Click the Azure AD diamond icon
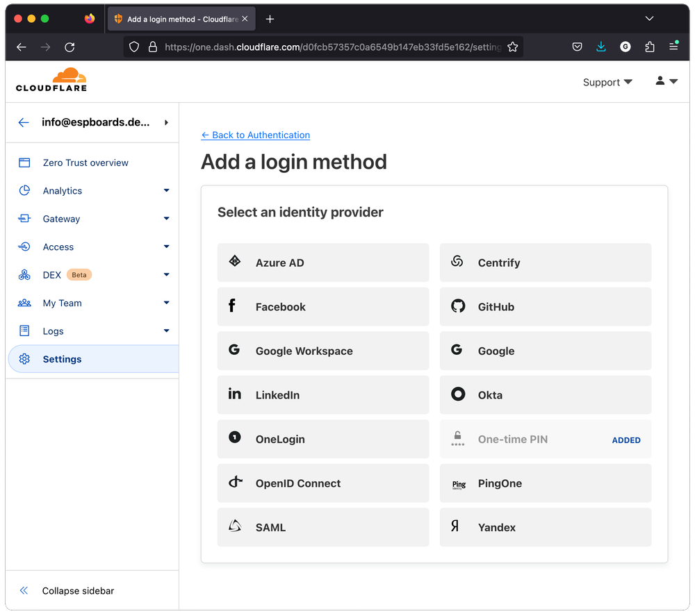This screenshot has width=695, height=616. pyautogui.click(x=235, y=262)
